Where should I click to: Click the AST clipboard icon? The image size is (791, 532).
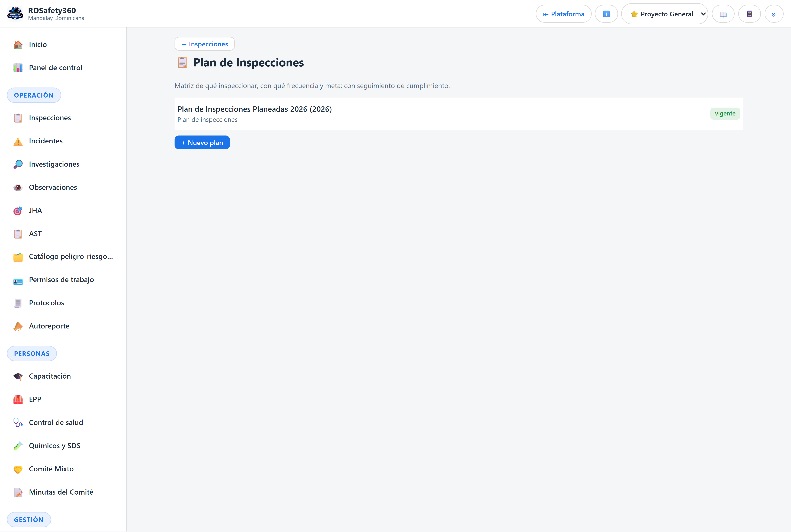(18, 234)
